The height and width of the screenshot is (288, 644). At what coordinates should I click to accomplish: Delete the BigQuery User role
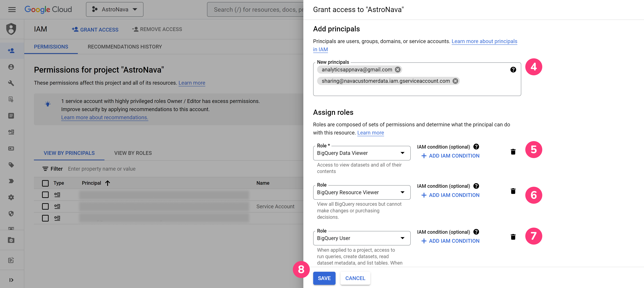point(513,237)
